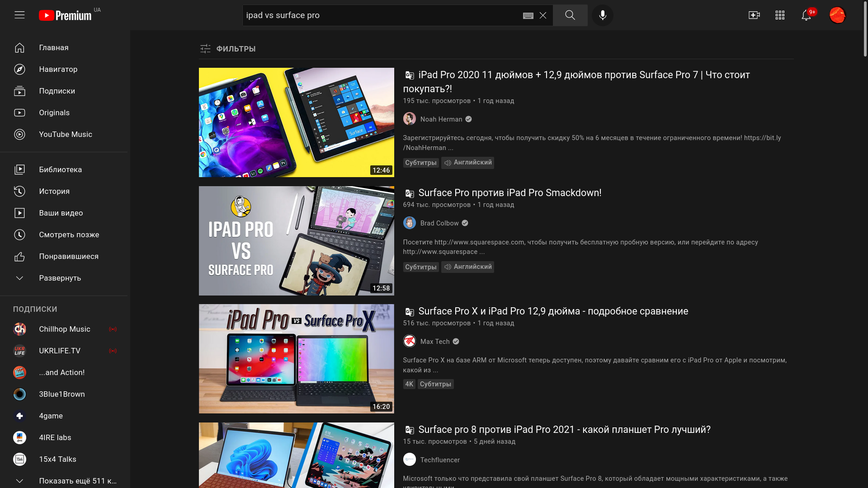Open Подписки in sidebar

(x=64, y=91)
